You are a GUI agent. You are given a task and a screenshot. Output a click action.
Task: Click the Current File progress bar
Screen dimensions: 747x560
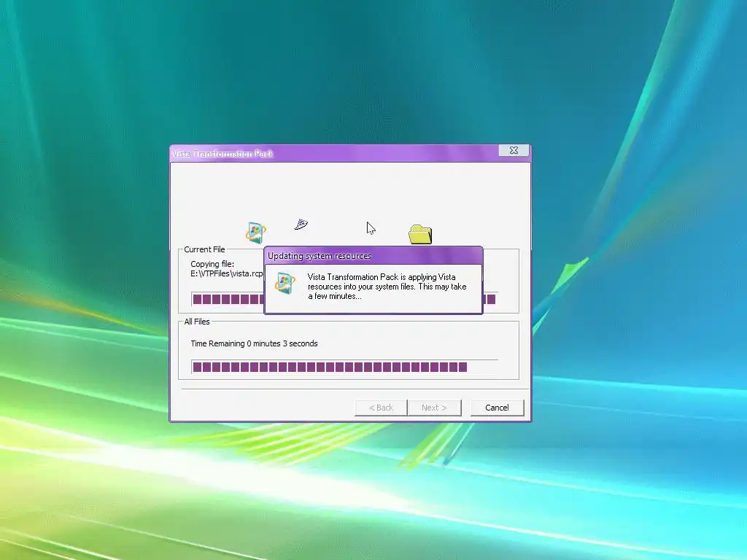344,299
